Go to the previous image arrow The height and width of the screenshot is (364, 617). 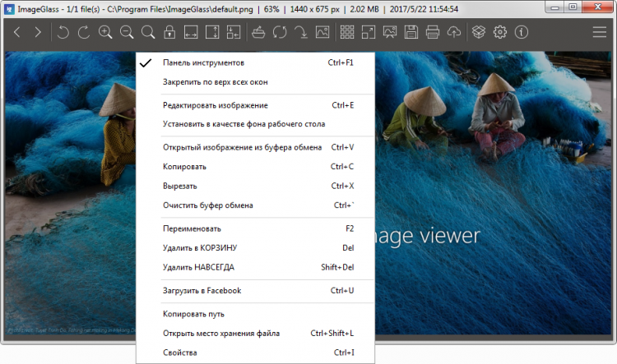(17, 32)
